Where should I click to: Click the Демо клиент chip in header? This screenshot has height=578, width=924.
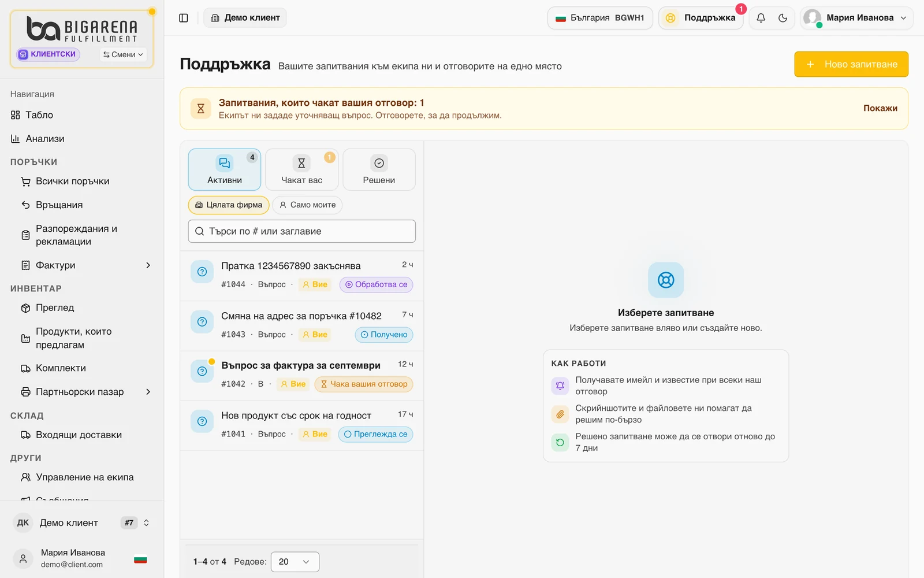tap(245, 18)
